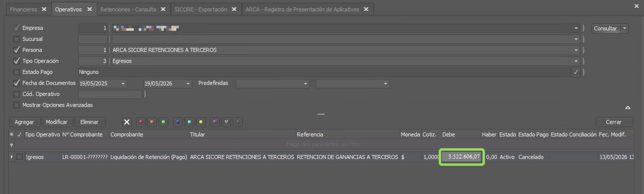Click the dotted grip beside Persona dropdown
The width and height of the screenshot is (644, 194).
(583, 50)
